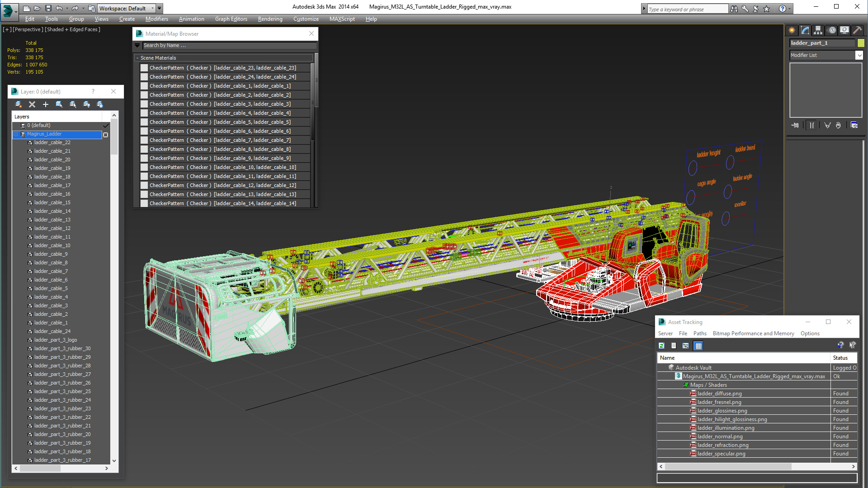
Task: Open the Redo history dropdown arrow
Action: pos(82,8)
